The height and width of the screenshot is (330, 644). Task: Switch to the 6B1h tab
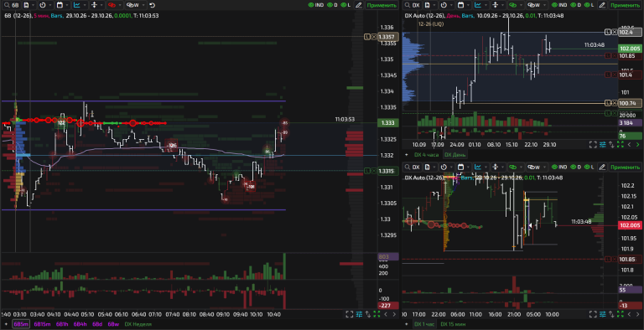(62, 324)
